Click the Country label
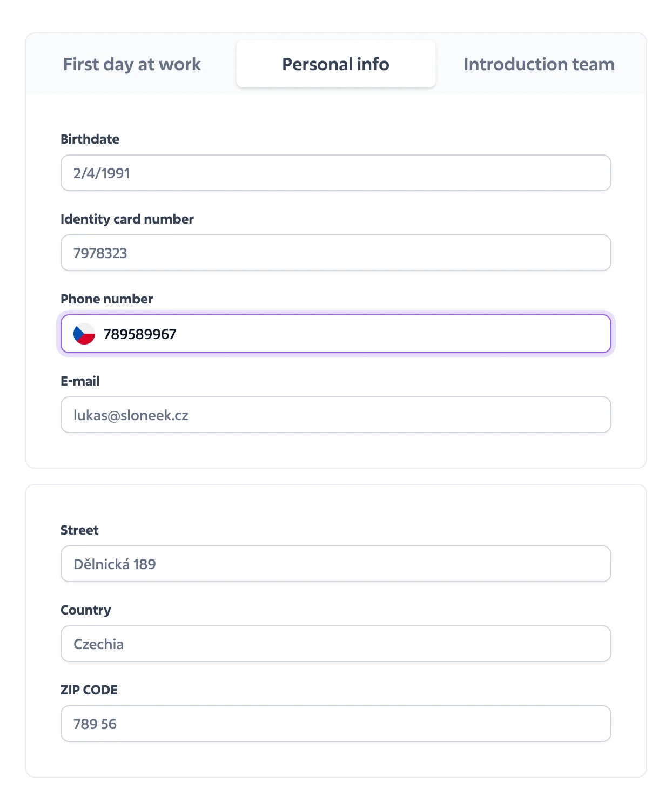672x810 pixels. (x=86, y=610)
